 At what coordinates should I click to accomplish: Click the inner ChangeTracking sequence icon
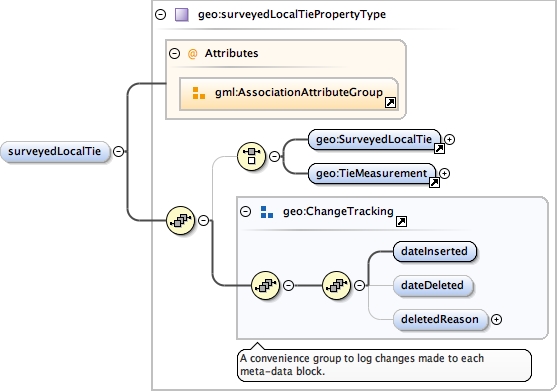[337, 285]
